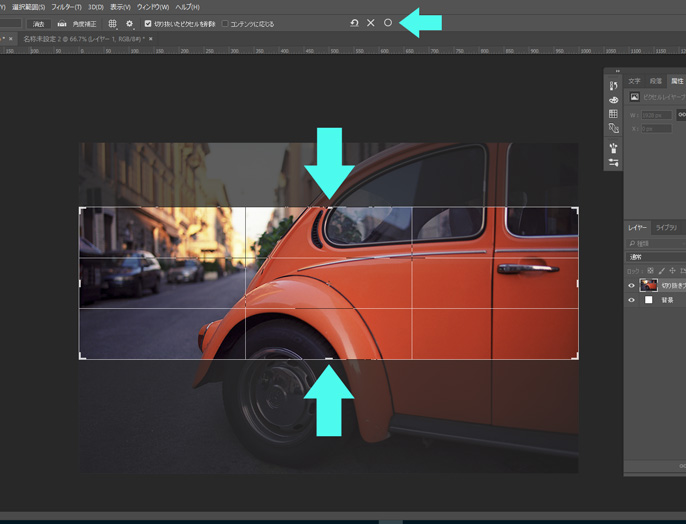Open the ヘルプ(H) menu
The height and width of the screenshot is (524, 686).
coord(187,7)
